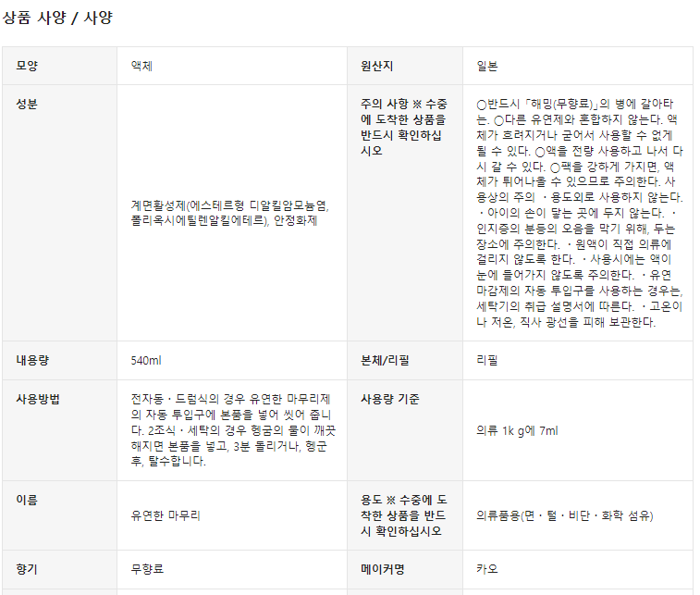700x595 pixels.
Task: Select the '향기' label cell
Action: (59, 569)
